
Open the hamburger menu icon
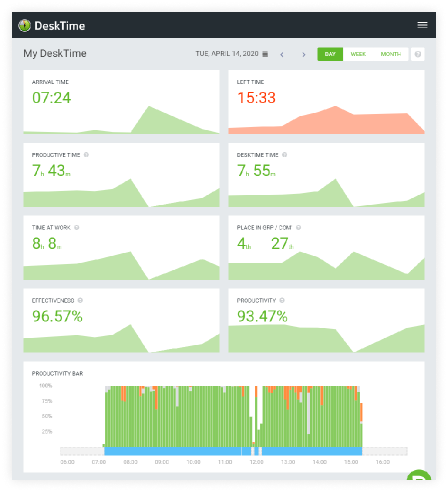[422, 25]
